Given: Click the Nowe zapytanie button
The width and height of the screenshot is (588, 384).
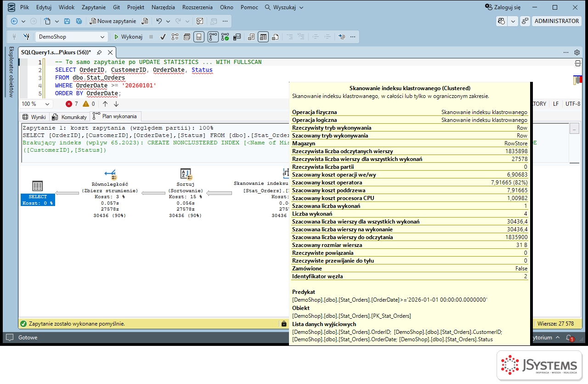Looking at the screenshot, I should pos(113,21).
